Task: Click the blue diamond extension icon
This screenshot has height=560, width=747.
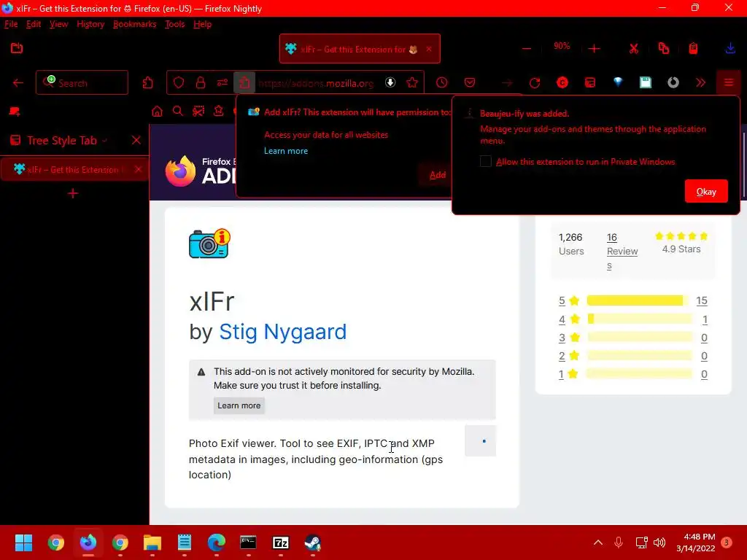Action: tap(618, 82)
